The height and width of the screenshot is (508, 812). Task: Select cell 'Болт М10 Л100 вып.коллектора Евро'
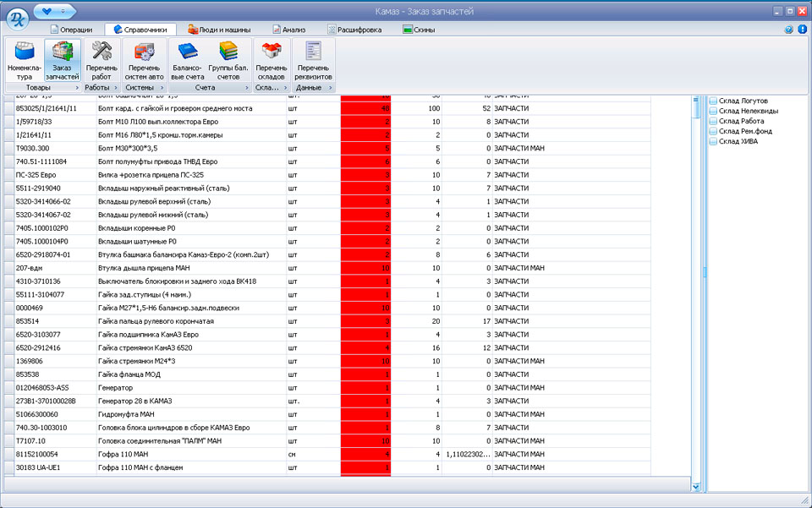tap(191, 122)
